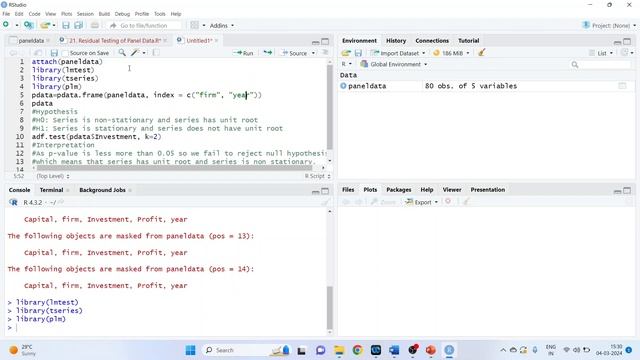Switch to the Background Jobs tab
The image size is (640, 360).
(x=102, y=190)
